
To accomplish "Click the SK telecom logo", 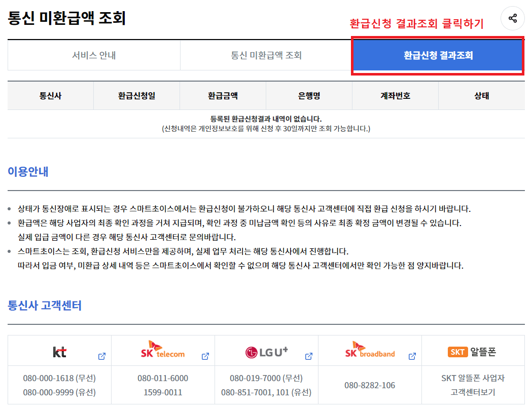I will 162,350.
